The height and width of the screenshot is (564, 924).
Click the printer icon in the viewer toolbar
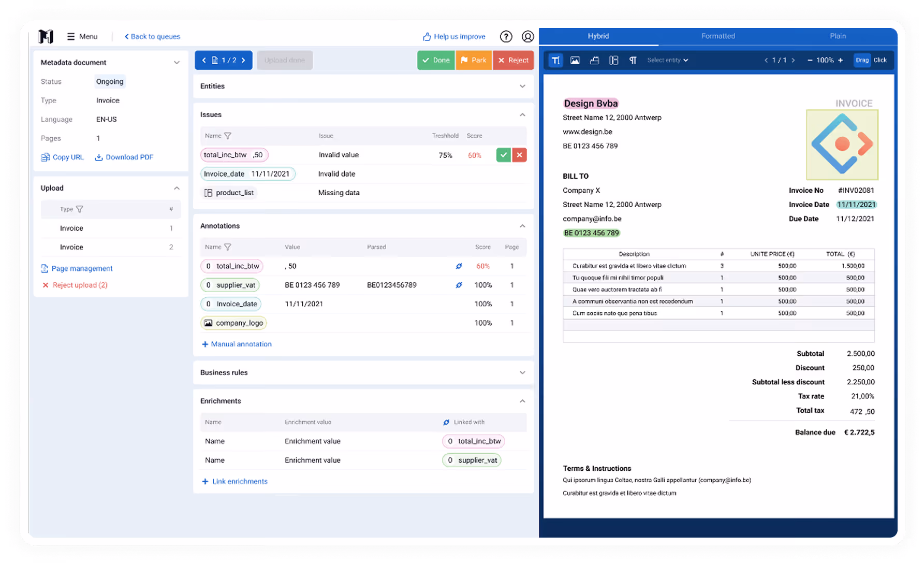coord(594,60)
